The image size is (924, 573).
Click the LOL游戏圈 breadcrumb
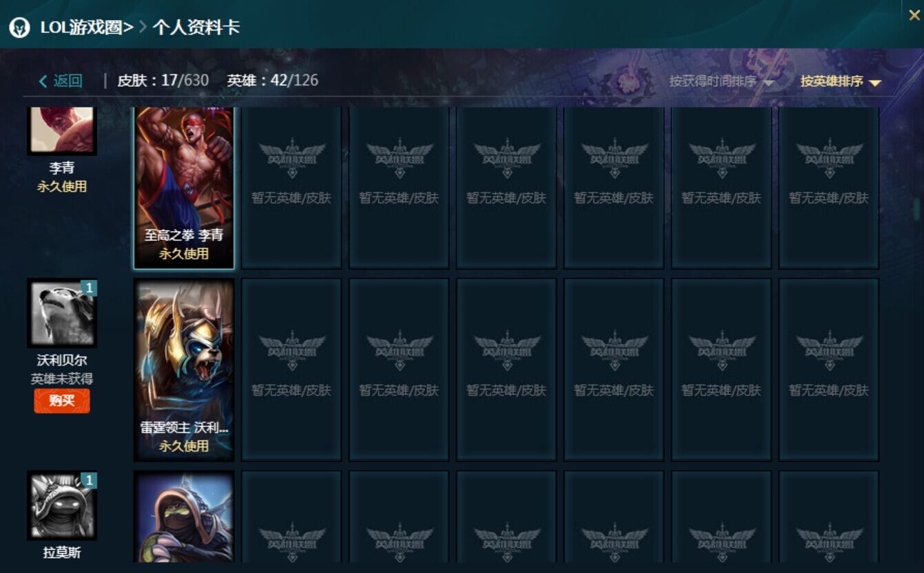click(x=87, y=28)
